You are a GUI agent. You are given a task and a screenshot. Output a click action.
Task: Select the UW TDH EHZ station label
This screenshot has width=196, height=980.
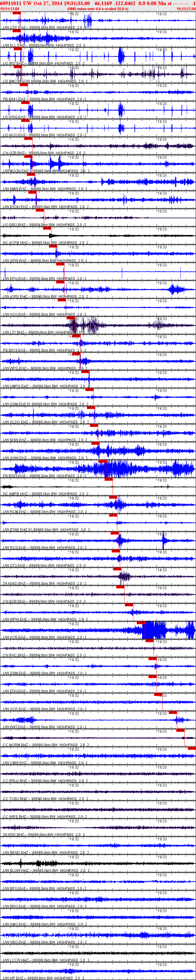[45, 691]
